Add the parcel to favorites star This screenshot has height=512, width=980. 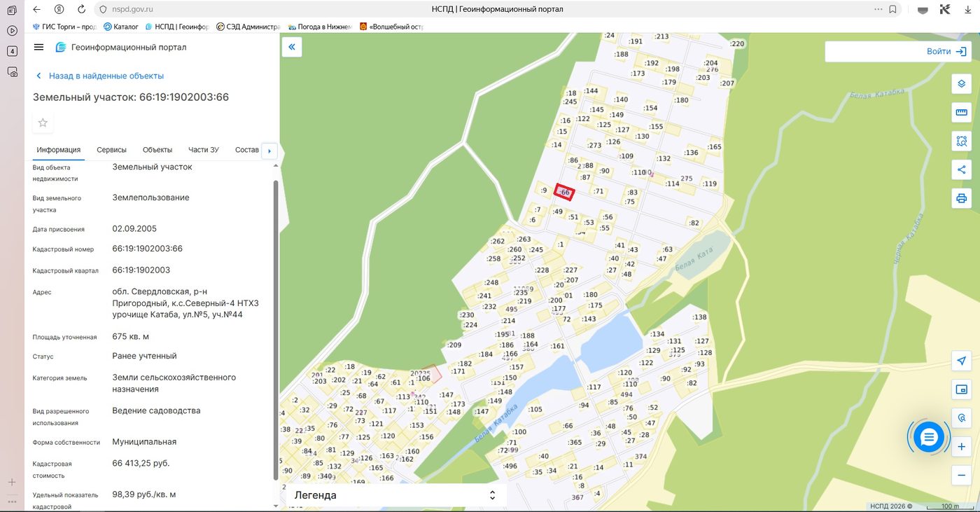43,123
